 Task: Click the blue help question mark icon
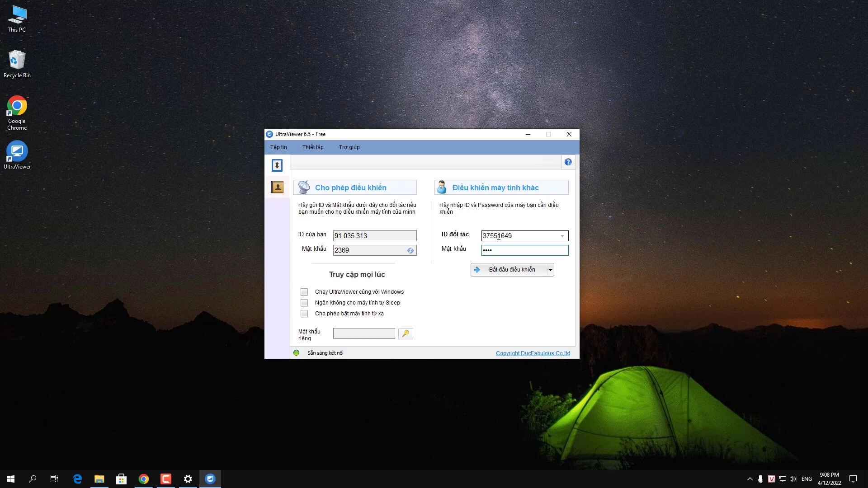coord(568,162)
